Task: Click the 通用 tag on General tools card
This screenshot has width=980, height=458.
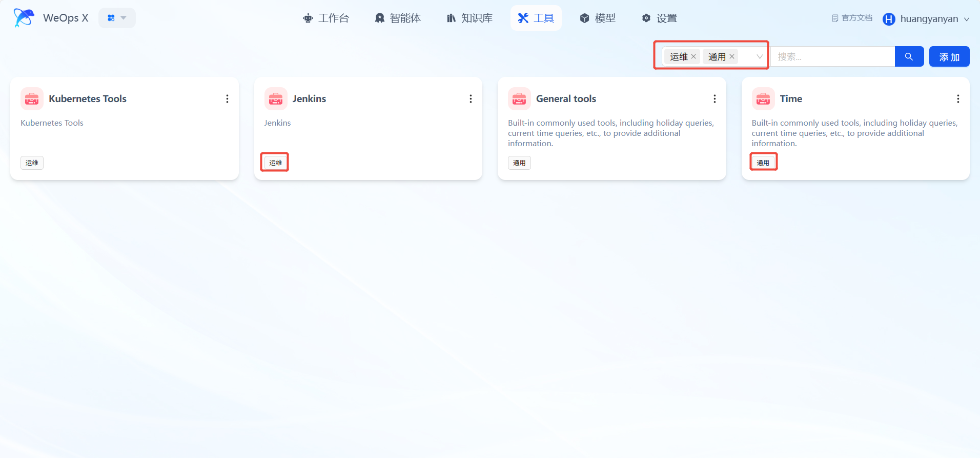Action: click(x=519, y=163)
